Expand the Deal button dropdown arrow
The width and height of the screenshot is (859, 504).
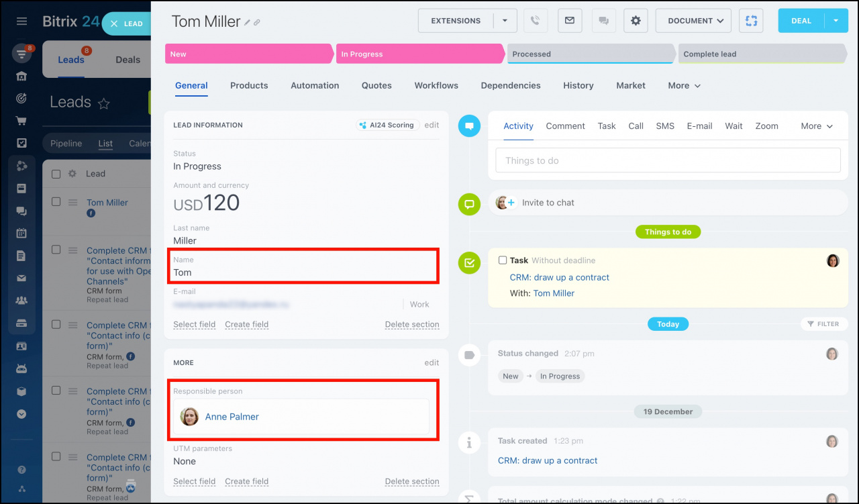point(836,21)
